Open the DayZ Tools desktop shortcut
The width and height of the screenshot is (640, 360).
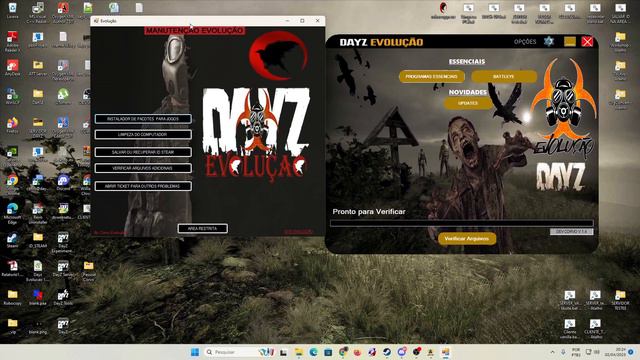[63, 298]
